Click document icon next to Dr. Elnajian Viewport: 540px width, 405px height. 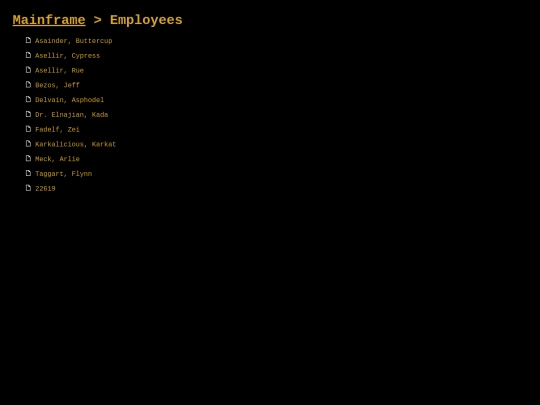coord(28,114)
